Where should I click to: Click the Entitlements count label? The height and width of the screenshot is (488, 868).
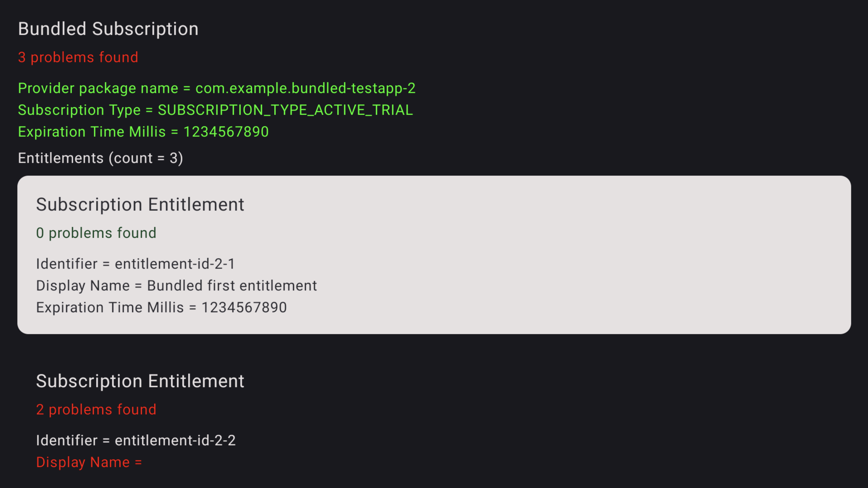pyautogui.click(x=100, y=158)
